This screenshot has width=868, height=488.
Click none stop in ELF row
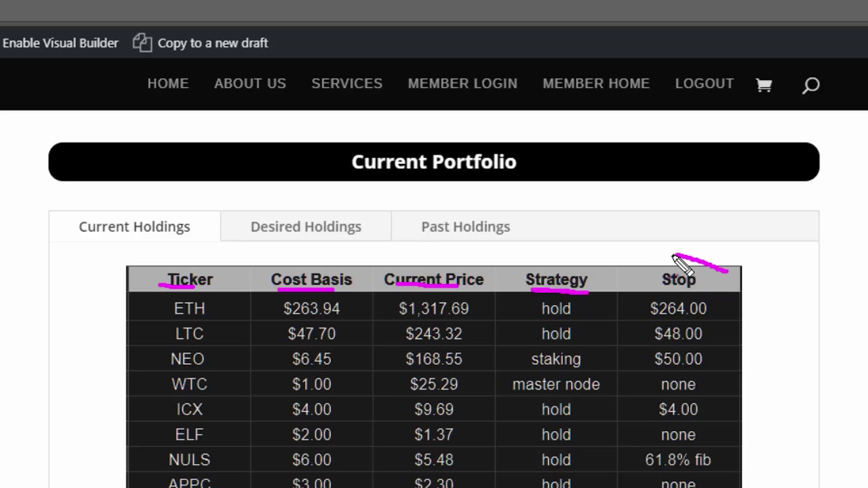coord(678,434)
